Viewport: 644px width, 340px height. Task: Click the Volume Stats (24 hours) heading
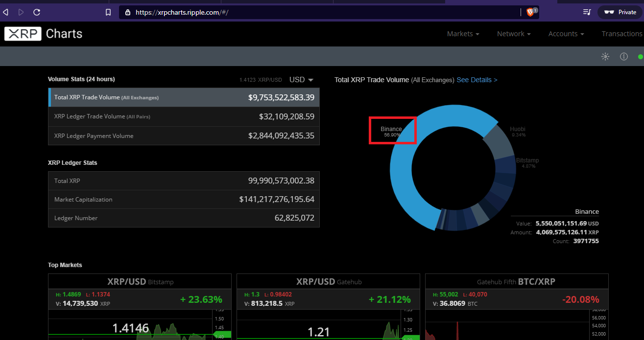pos(81,79)
